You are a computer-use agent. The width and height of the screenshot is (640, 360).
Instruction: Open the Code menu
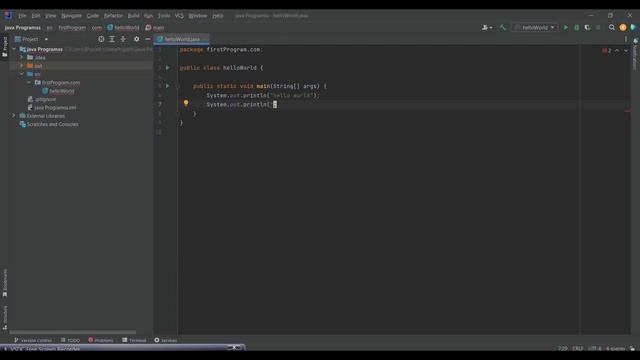coord(93,16)
